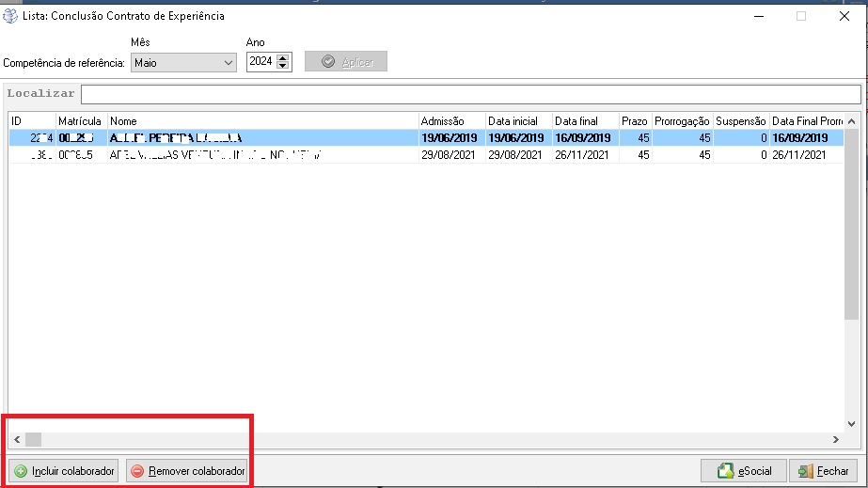Sort by the Admissão column header
868x488 pixels.
coord(450,121)
